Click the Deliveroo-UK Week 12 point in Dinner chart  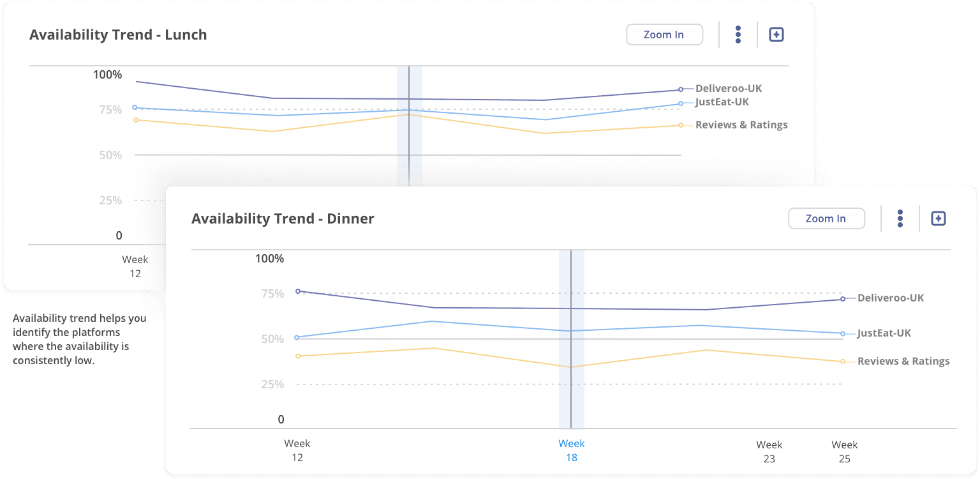point(298,291)
